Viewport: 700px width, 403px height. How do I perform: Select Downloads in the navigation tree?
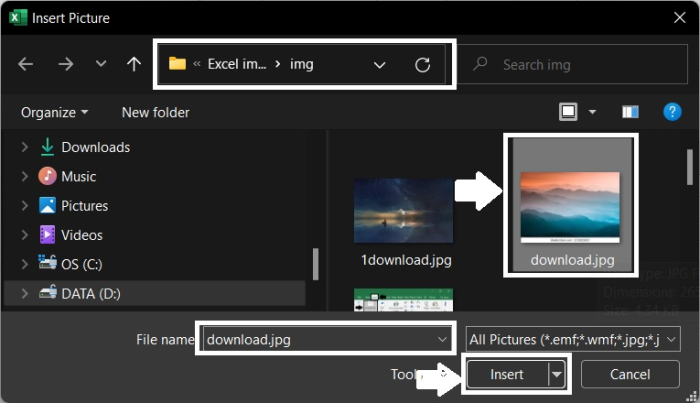point(96,147)
